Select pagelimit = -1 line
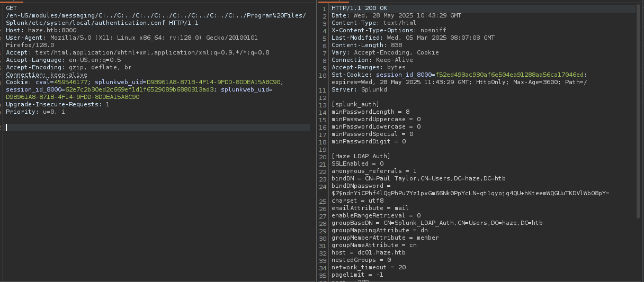Viewport: 644px width, 282px height. pyautogui.click(x=357, y=275)
